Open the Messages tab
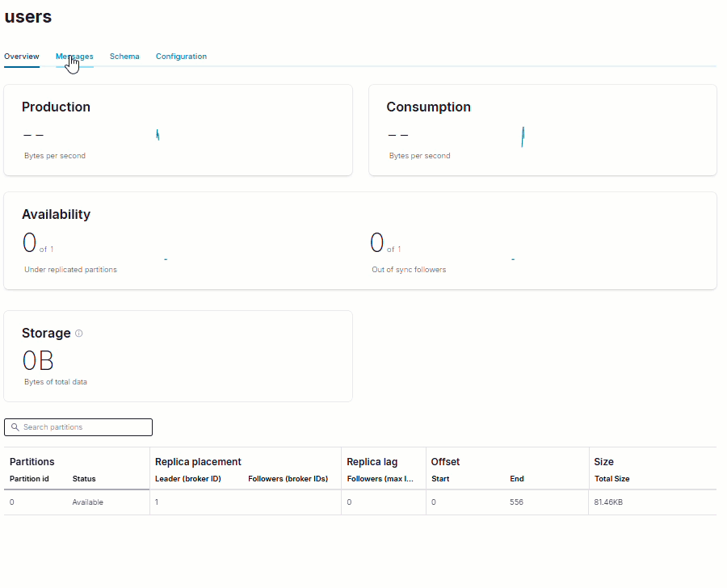The height and width of the screenshot is (588, 727). (x=74, y=57)
